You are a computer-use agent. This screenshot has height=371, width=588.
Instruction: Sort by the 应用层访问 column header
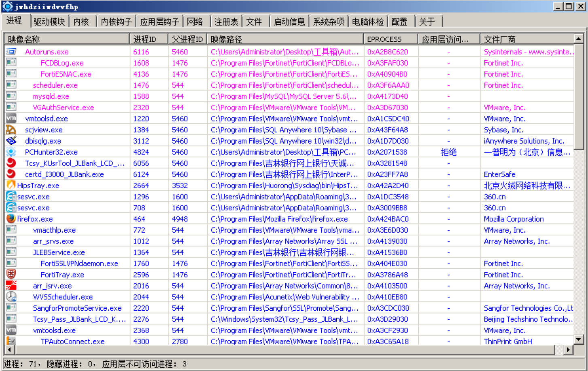click(449, 39)
